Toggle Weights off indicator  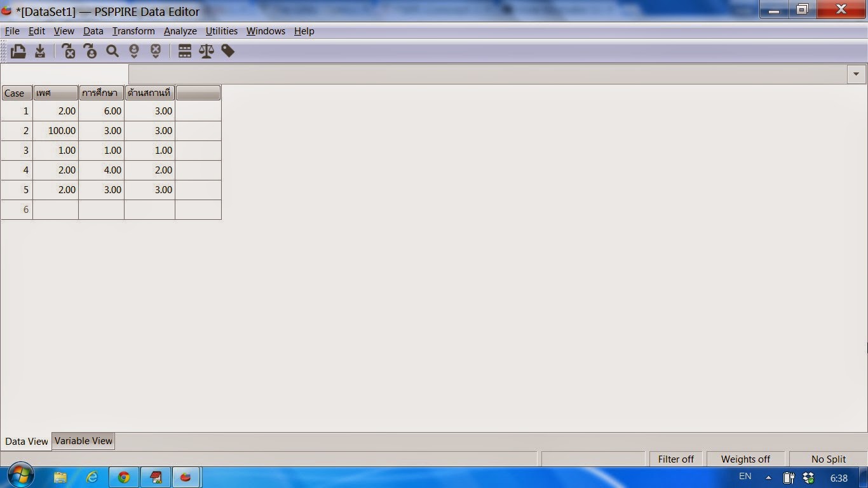pos(745,458)
